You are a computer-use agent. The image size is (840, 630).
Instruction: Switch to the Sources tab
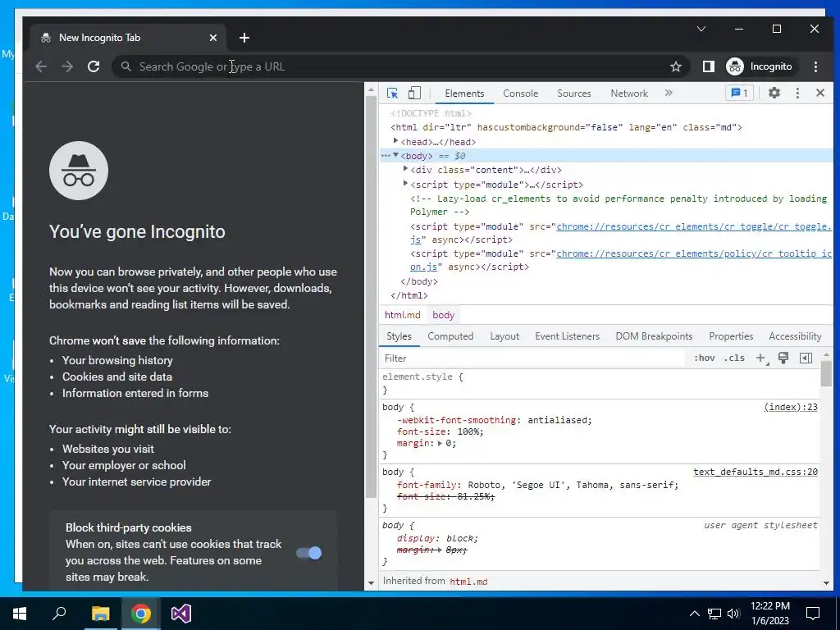[x=573, y=94]
